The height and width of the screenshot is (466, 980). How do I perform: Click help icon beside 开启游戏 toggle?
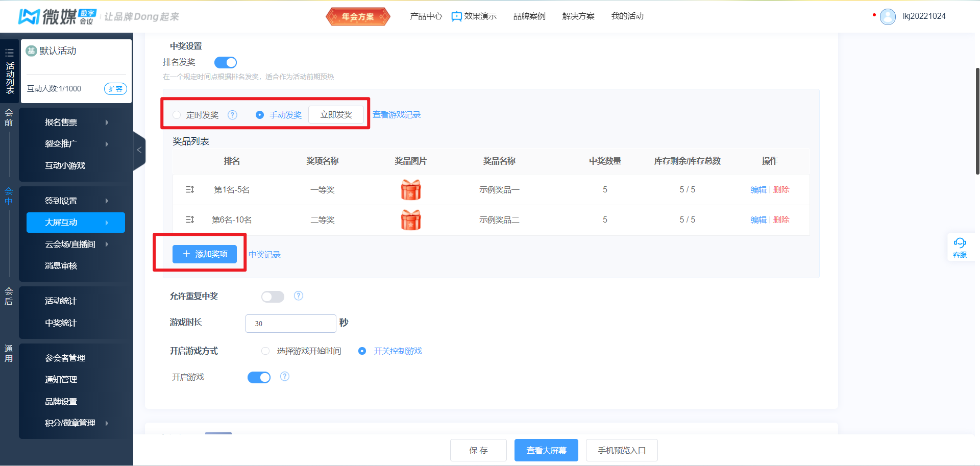point(285,377)
